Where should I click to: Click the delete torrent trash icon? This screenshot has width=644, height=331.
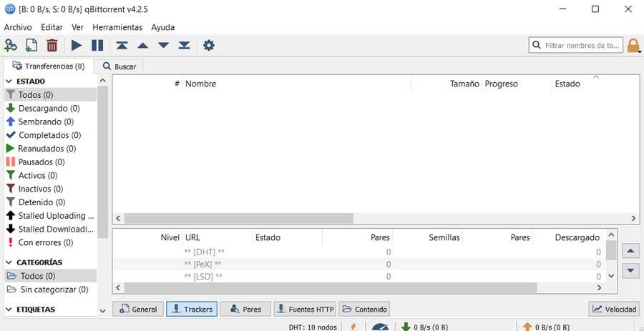click(x=52, y=45)
